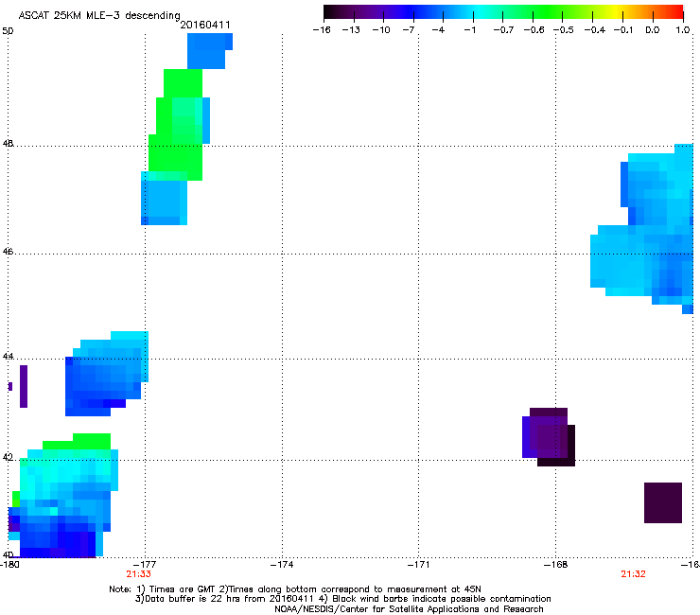Click the '48' latitude axis label
Viewport: 700px width, 615px height.
coord(8,144)
